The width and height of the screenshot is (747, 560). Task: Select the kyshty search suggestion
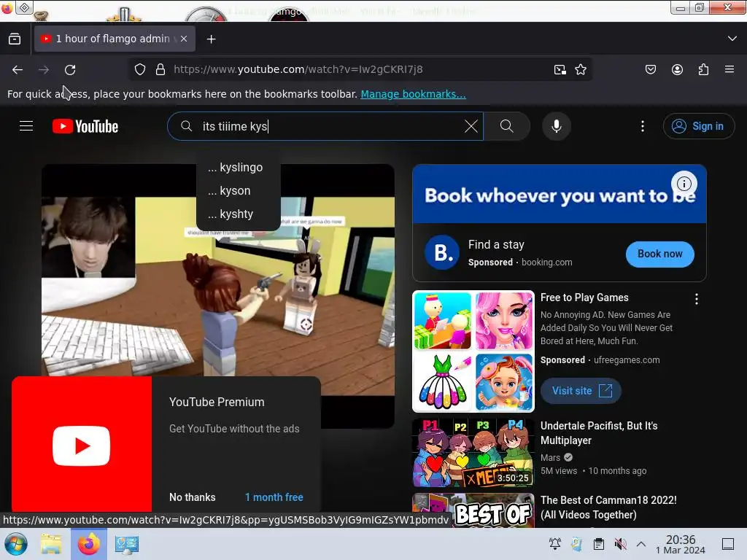pos(239,214)
